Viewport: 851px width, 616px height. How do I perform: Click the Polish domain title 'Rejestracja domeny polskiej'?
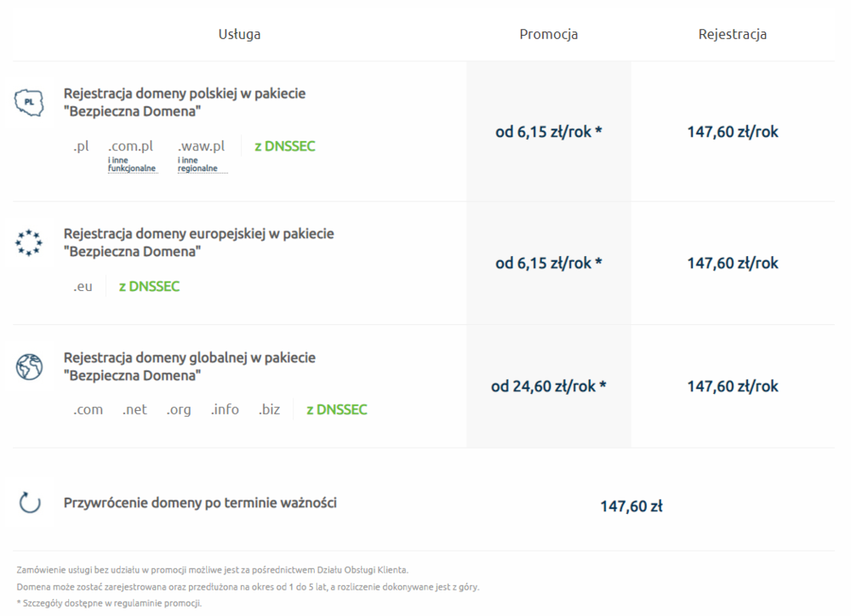(185, 94)
